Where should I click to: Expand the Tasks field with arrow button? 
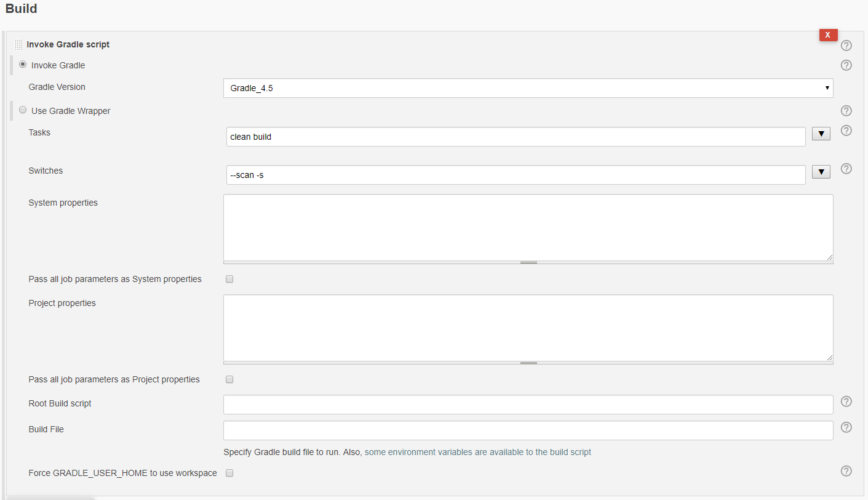pyautogui.click(x=821, y=134)
